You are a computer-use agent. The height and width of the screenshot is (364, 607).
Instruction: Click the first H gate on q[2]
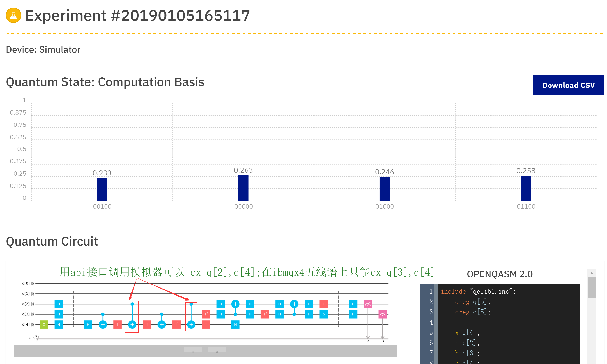(x=59, y=304)
